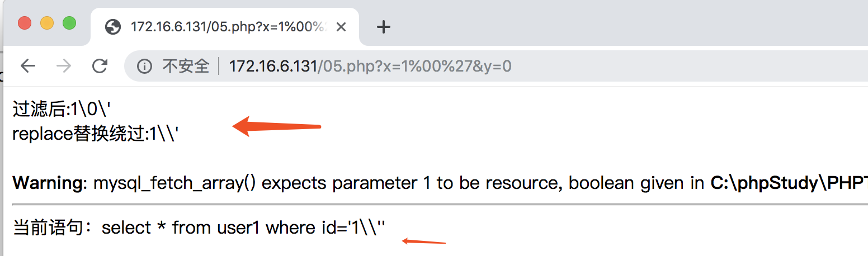The width and height of the screenshot is (868, 256).
Task: Close the window with red button
Action: (x=25, y=23)
